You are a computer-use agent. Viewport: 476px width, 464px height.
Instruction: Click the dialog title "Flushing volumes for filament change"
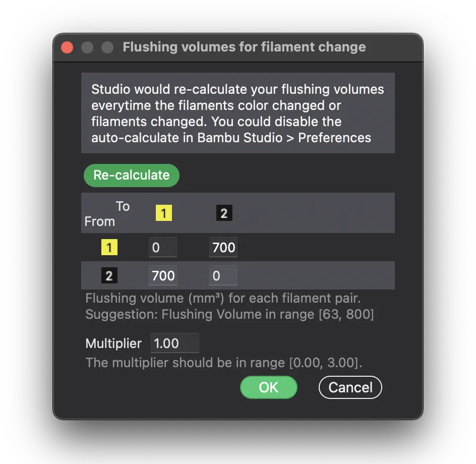[245, 47]
